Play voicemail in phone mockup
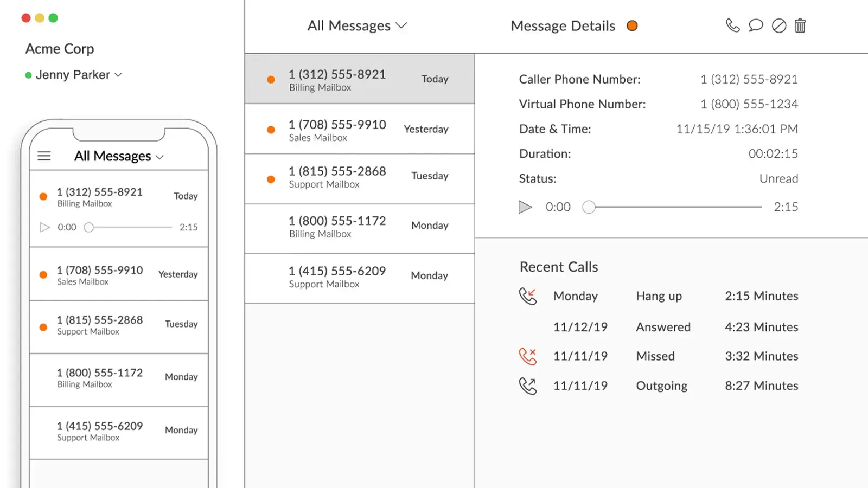Viewport: 868px width, 488px height. 45,227
